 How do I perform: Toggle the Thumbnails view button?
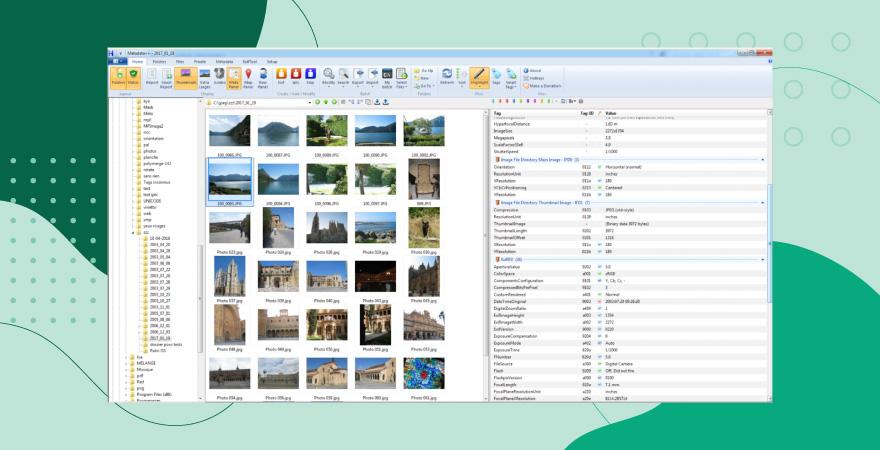[x=186, y=78]
